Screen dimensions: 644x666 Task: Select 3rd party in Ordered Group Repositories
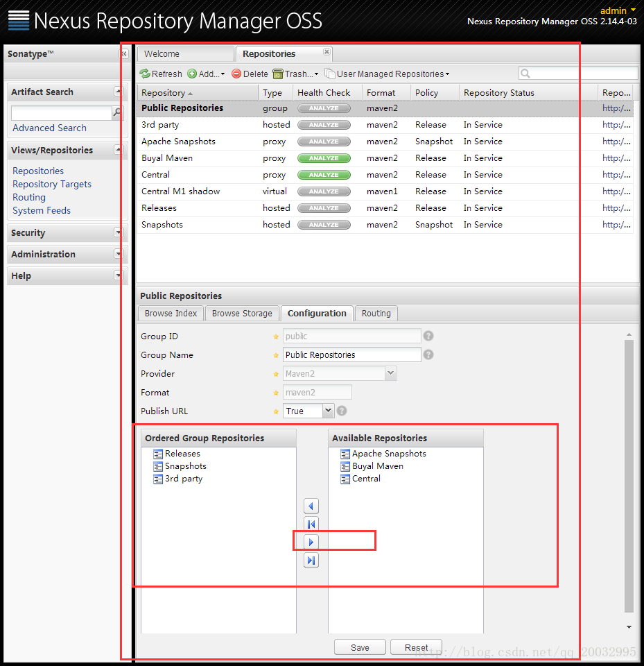[x=184, y=479]
